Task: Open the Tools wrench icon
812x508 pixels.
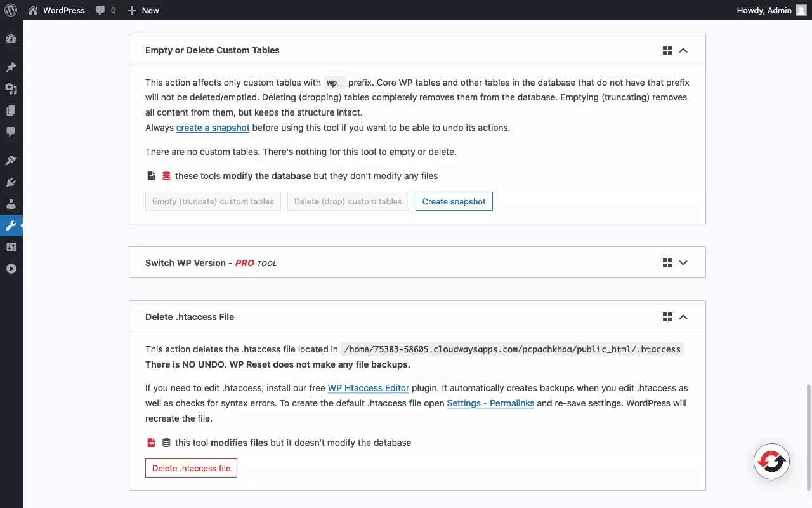Action: click(x=11, y=225)
